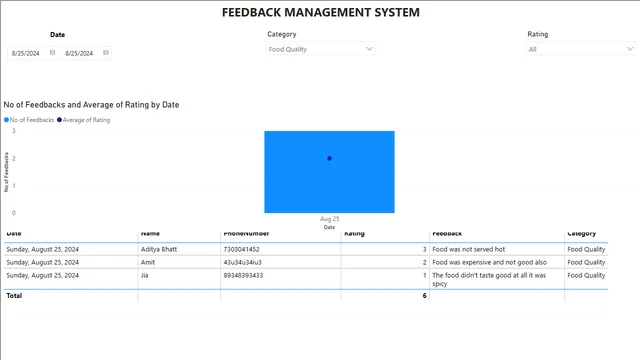Click phone number 89348393433
The width and height of the screenshot is (640, 360).
point(243,276)
